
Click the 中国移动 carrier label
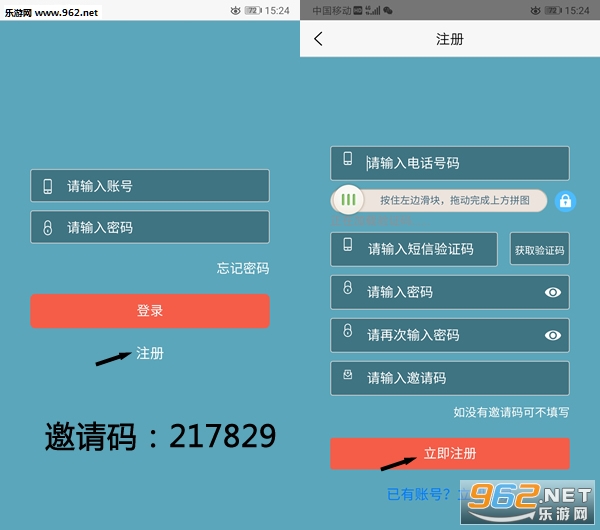point(332,11)
